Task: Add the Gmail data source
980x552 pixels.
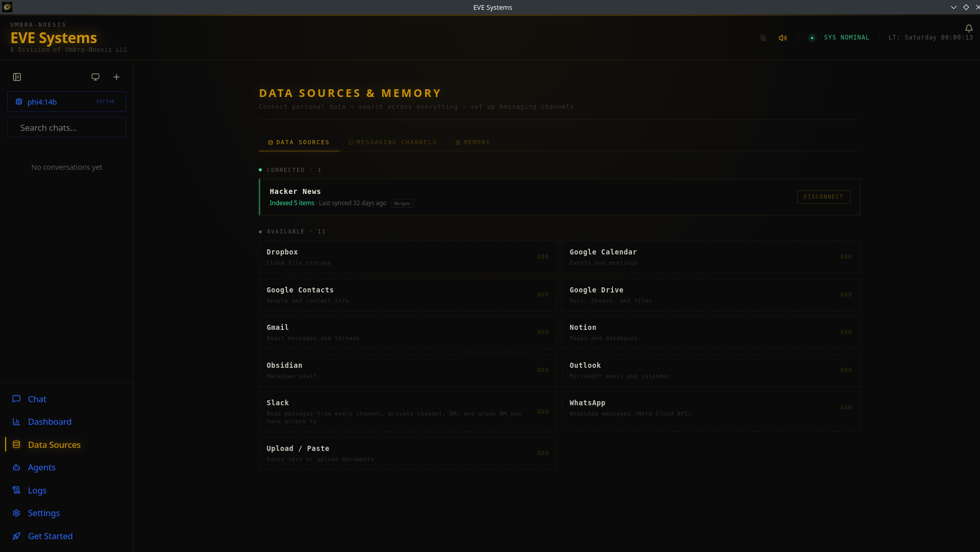Action: point(543,332)
